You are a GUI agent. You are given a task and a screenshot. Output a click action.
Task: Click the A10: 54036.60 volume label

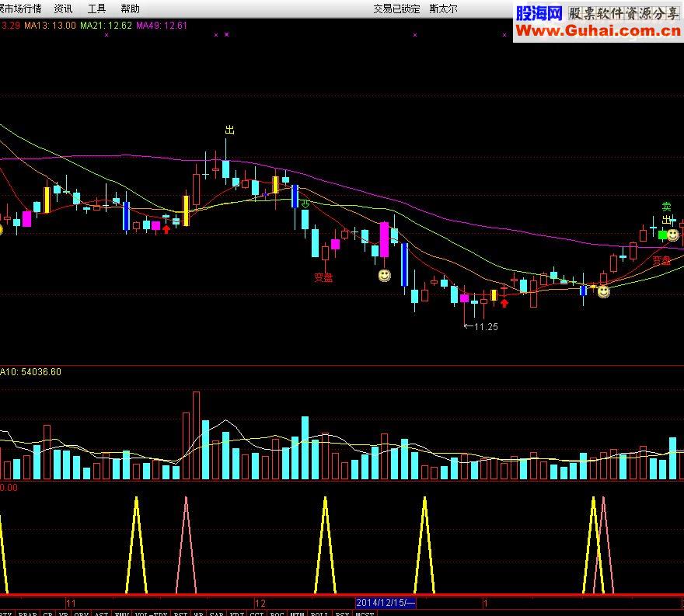click(x=30, y=372)
